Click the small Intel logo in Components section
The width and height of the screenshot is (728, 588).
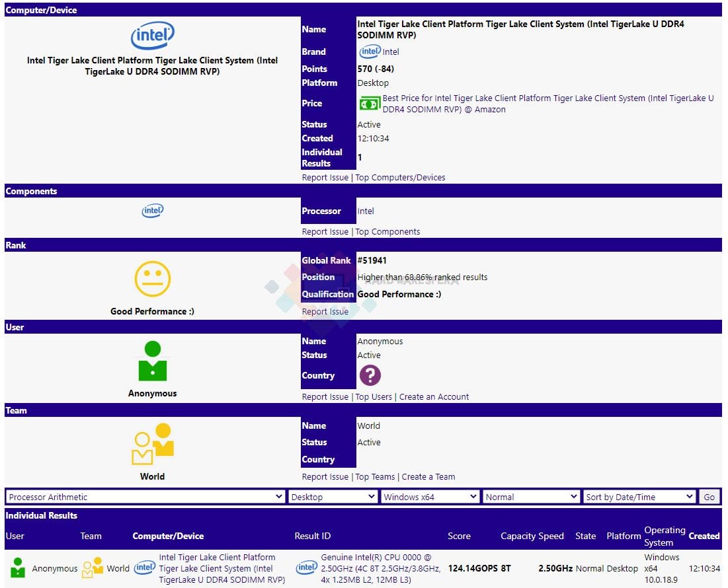click(152, 211)
